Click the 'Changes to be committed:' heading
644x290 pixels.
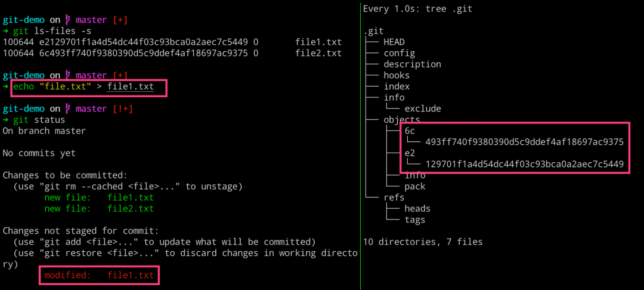coord(65,175)
